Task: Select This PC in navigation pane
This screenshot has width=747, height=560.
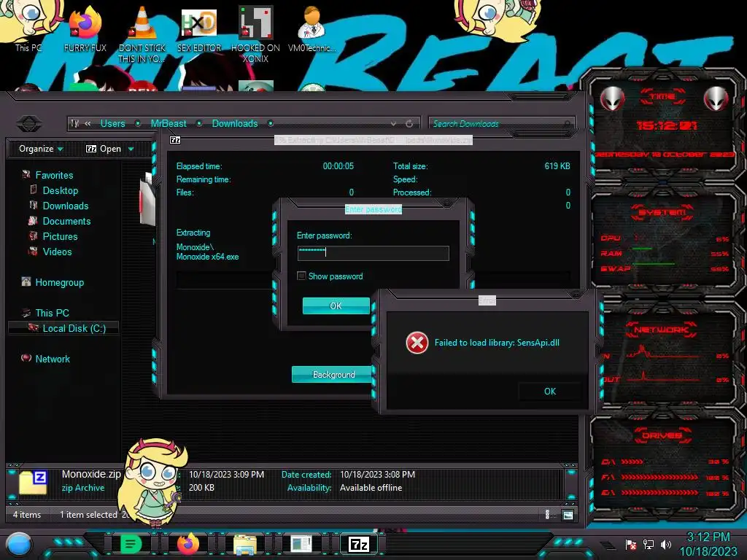Action: [52, 313]
